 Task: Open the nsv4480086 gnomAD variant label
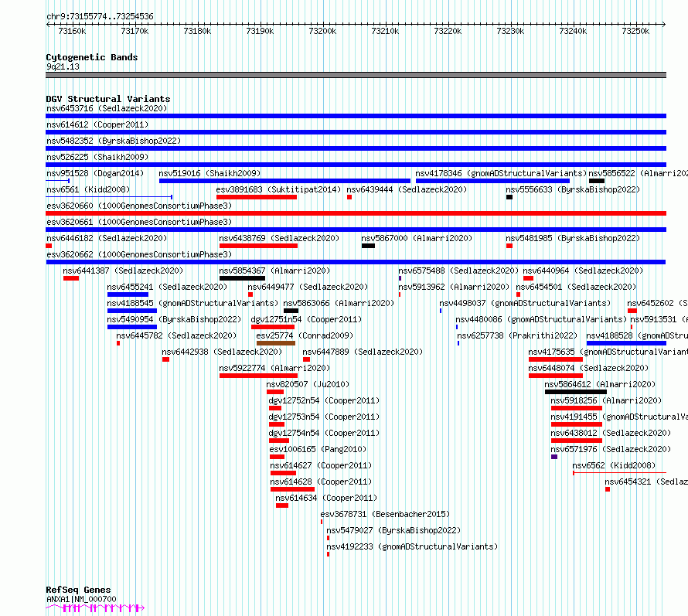(x=541, y=319)
